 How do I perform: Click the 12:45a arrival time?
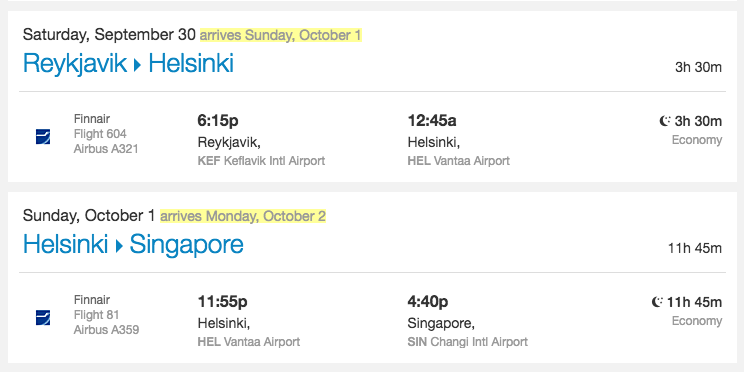(432, 121)
